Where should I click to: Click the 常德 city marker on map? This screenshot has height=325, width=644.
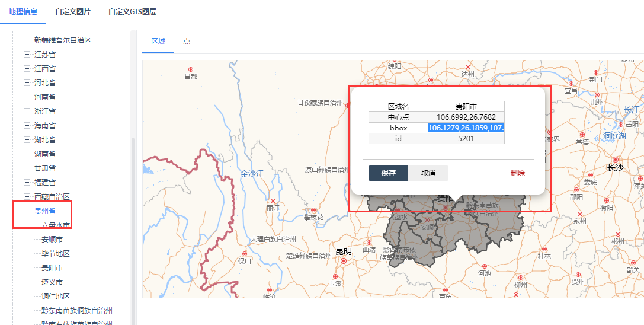click(582, 135)
